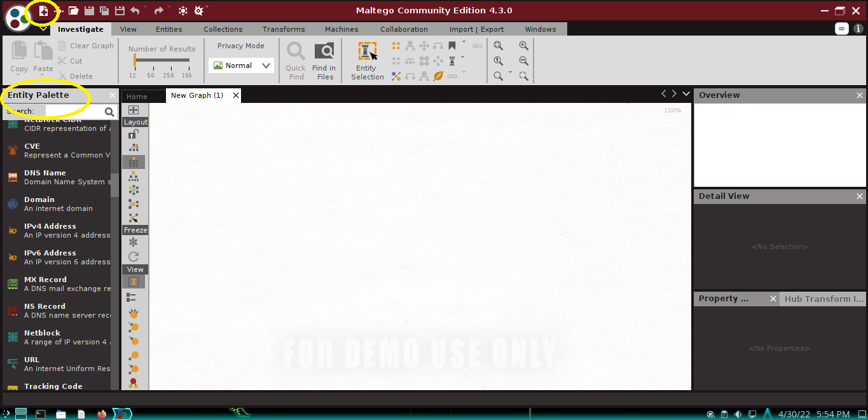Close the Entity Palette panel
The width and height of the screenshot is (868, 420).
[x=113, y=95]
